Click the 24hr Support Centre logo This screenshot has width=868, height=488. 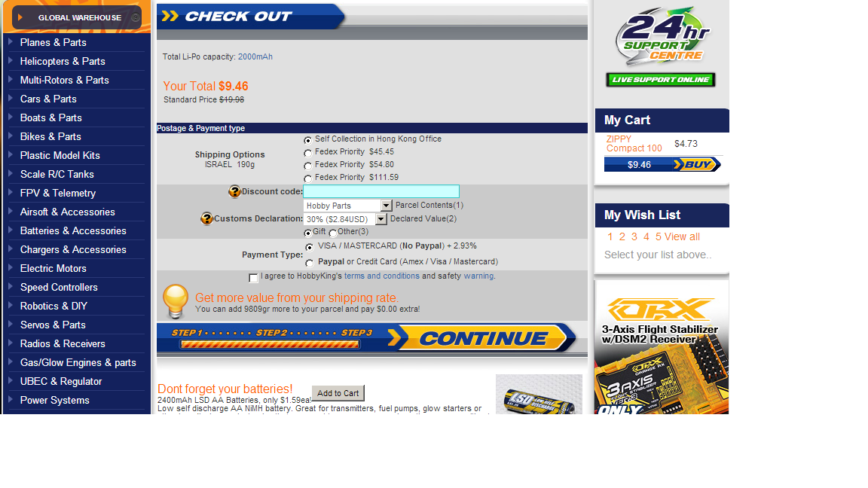click(662, 35)
